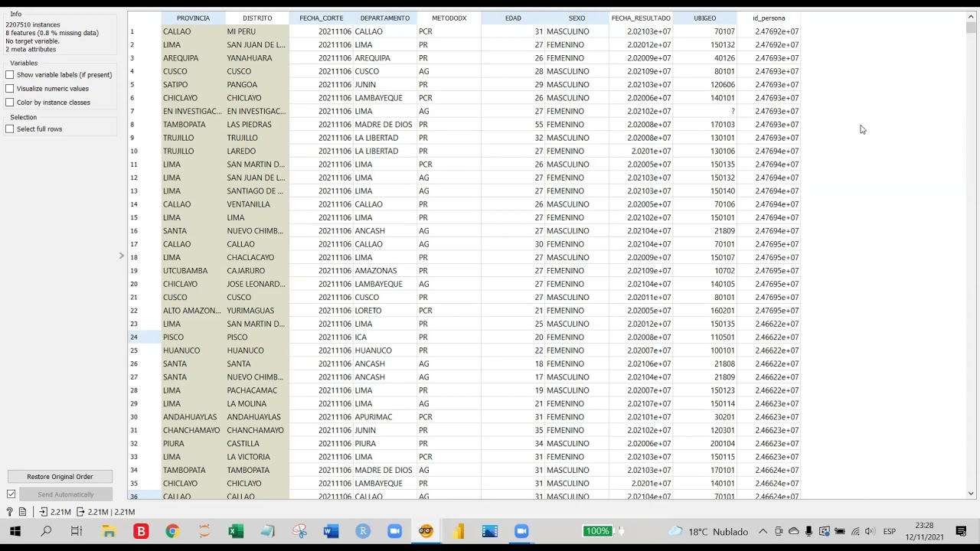Image resolution: width=980 pixels, height=551 pixels.
Task: Open the weather widget 18°C Nublado
Action: [x=708, y=531]
